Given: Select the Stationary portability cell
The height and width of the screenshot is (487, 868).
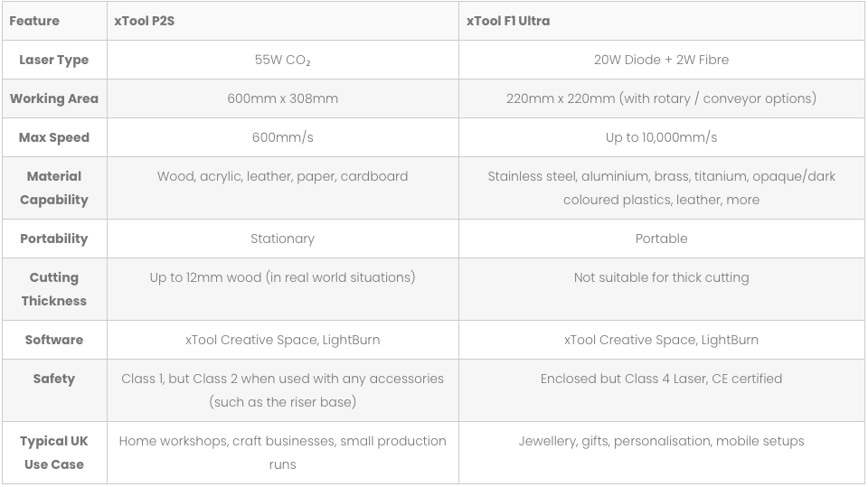Looking at the screenshot, I should point(283,239).
